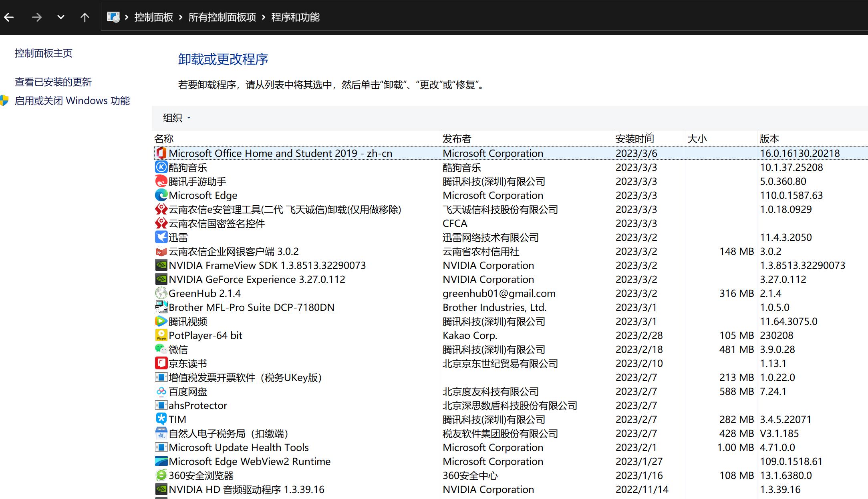
Task: Select the Microsoft Office Home and Student 2019 icon
Action: click(161, 153)
